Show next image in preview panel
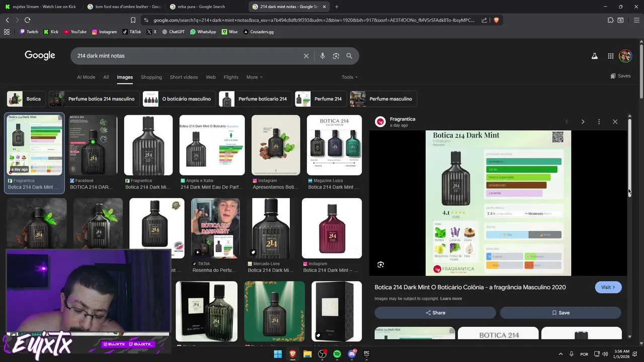 (583, 122)
